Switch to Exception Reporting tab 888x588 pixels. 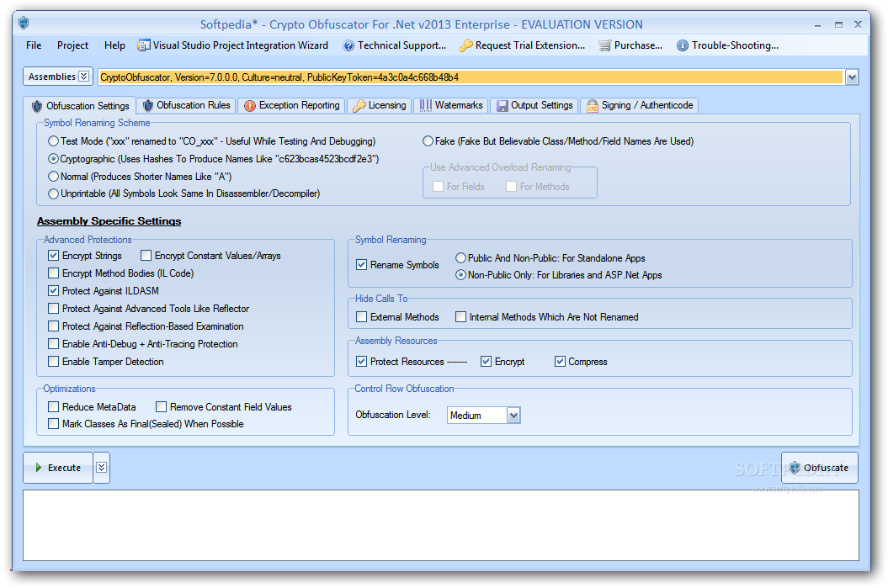click(x=292, y=105)
